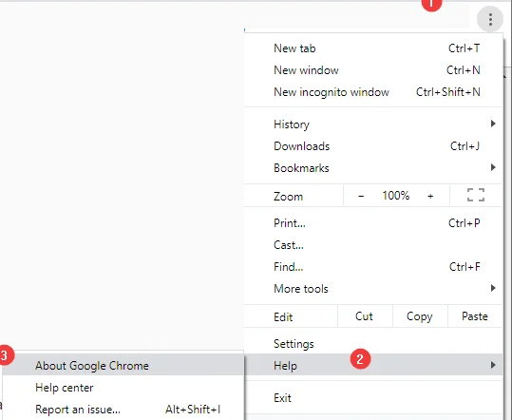Open Downloads from the menu
This screenshot has height=420, width=512.
[x=373, y=146]
